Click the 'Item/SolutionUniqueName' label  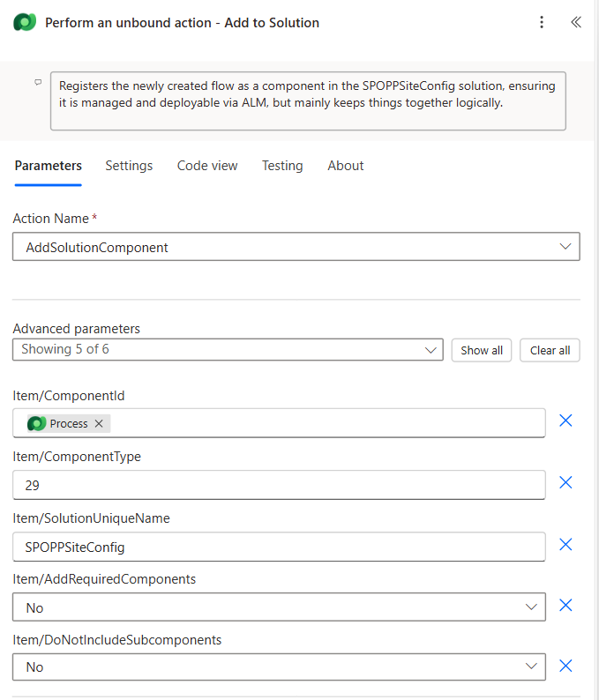point(91,518)
